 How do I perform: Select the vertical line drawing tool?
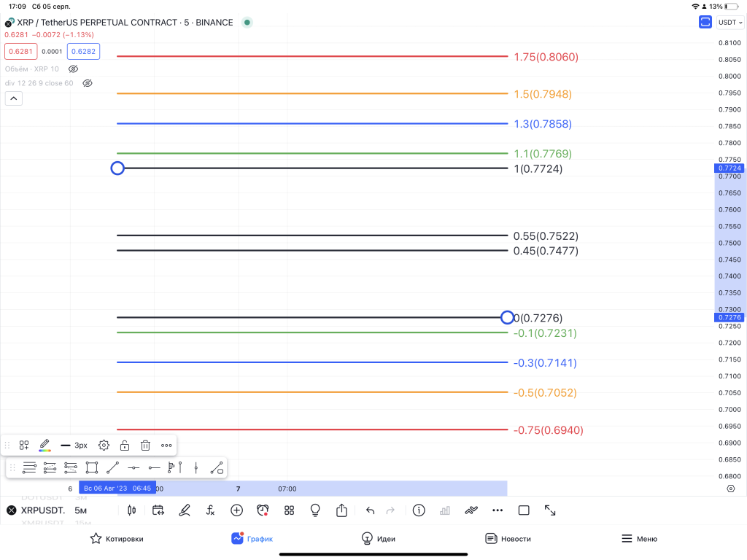tap(196, 467)
